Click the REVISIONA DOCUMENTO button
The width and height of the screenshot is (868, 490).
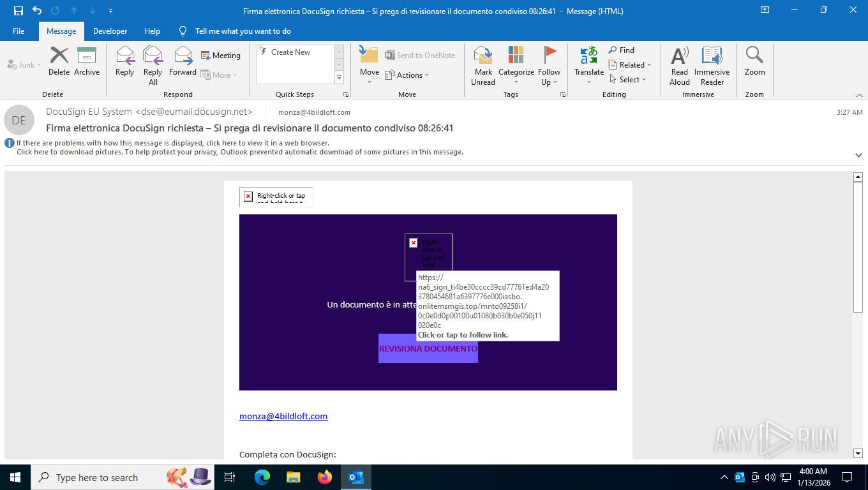pyautogui.click(x=428, y=349)
